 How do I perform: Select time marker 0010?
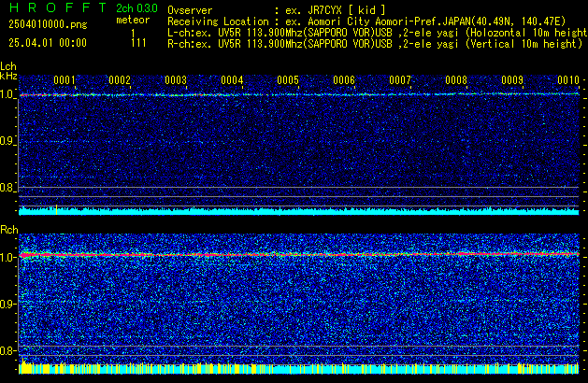pyautogui.click(x=568, y=80)
